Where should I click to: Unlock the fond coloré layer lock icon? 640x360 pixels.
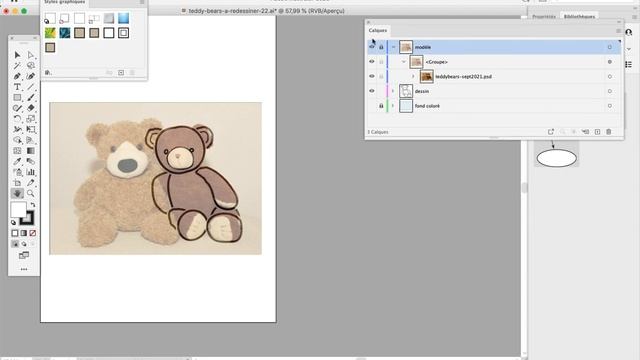381,106
